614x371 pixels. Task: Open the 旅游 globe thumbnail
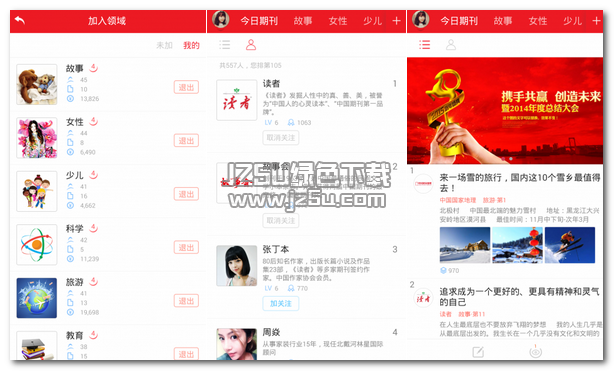point(37,298)
